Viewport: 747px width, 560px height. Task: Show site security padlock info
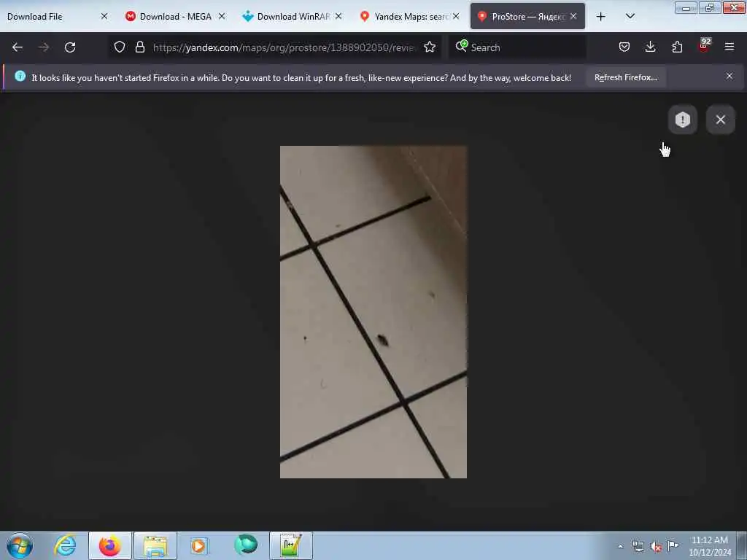[x=139, y=47]
